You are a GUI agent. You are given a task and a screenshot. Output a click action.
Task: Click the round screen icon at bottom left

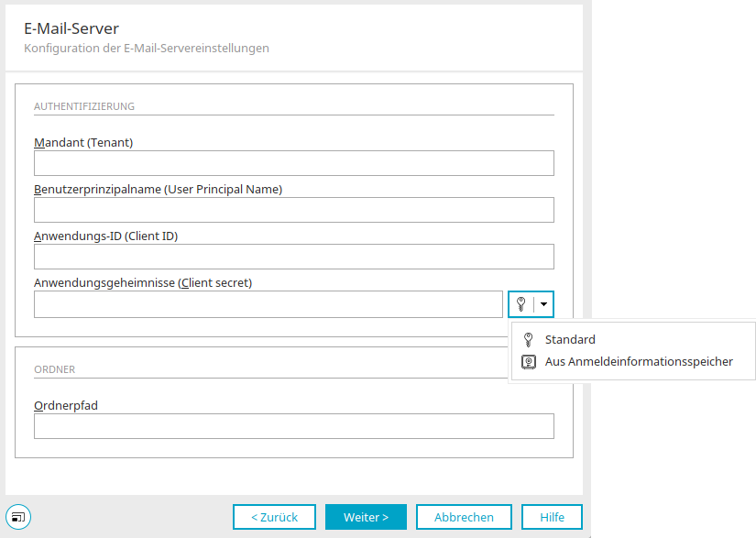18,517
